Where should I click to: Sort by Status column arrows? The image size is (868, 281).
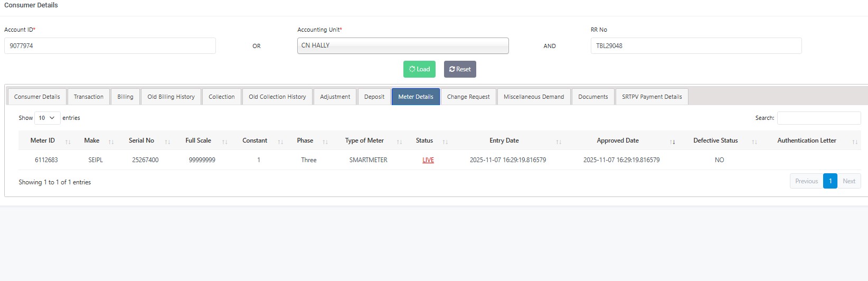point(445,142)
